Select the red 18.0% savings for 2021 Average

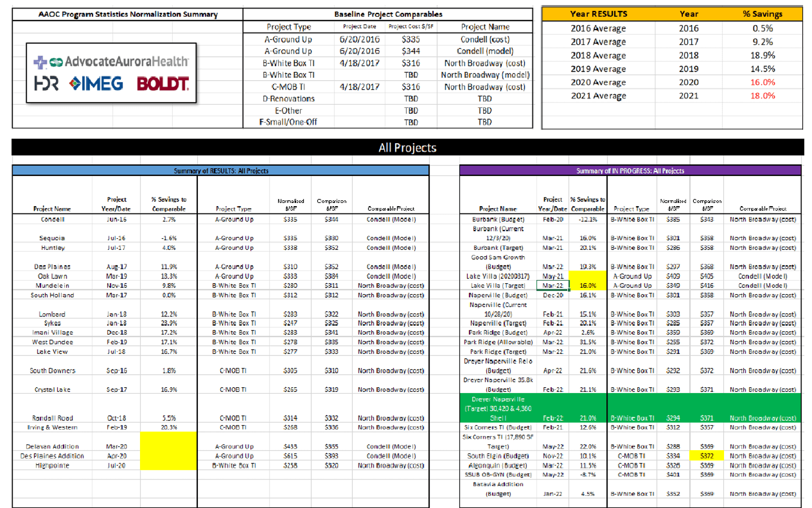click(763, 96)
